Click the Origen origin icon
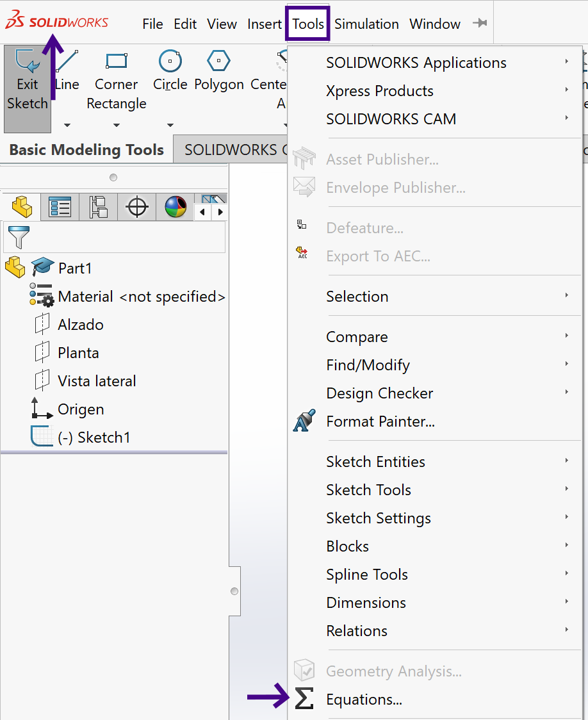 (41, 408)
